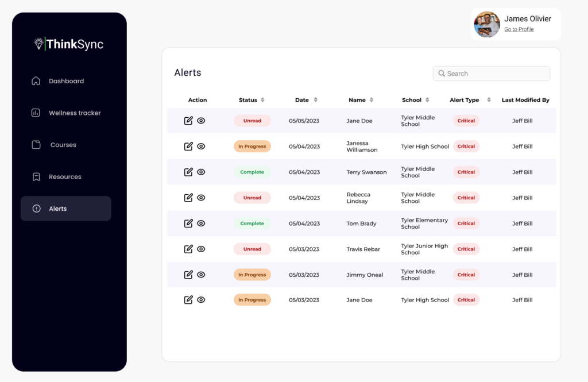Edit Terry Swanson's alert
Screen dimensions: 588x382
188,172
